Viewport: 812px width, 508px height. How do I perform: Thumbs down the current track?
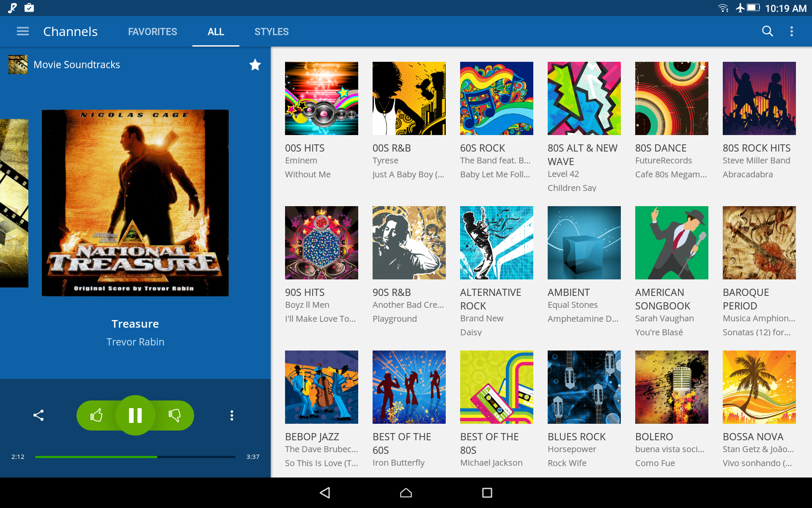tap(174, 415)
